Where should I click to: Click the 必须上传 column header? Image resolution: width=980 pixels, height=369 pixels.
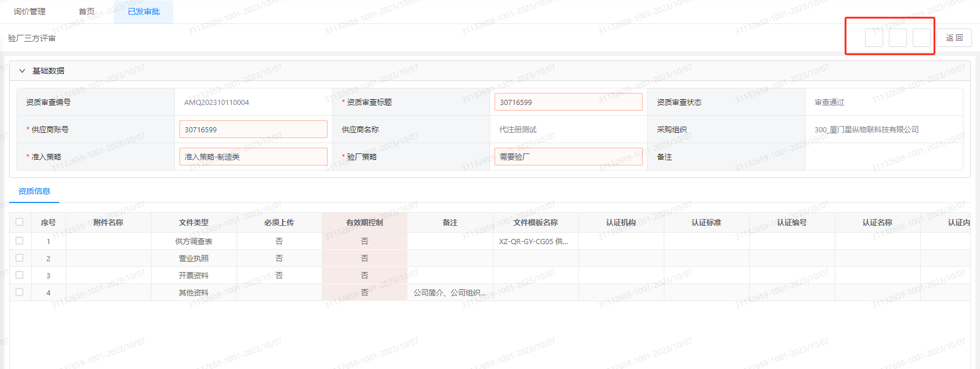coord(279,222)
